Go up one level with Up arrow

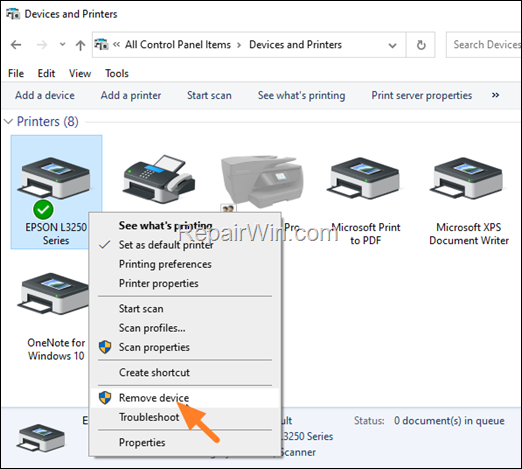(80, 45)
